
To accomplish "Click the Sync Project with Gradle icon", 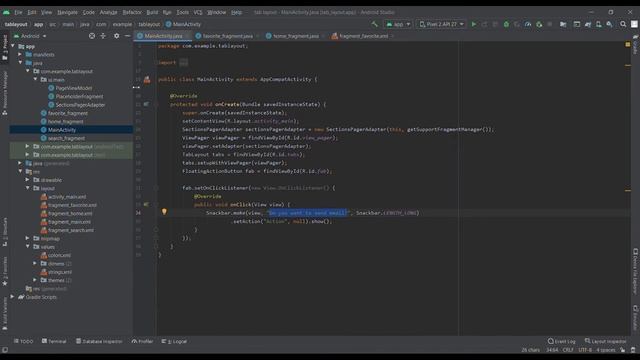I will (588, 24).
